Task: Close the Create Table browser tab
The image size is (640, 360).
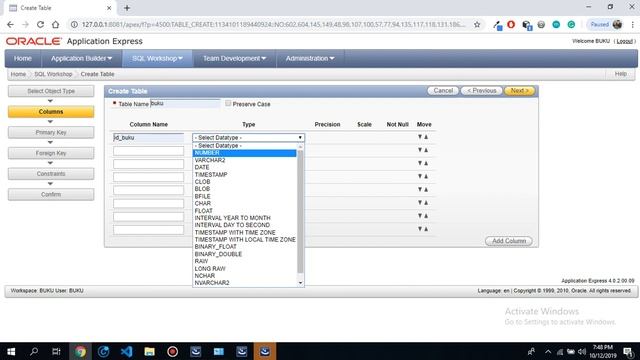Action: tap(109, 8)
